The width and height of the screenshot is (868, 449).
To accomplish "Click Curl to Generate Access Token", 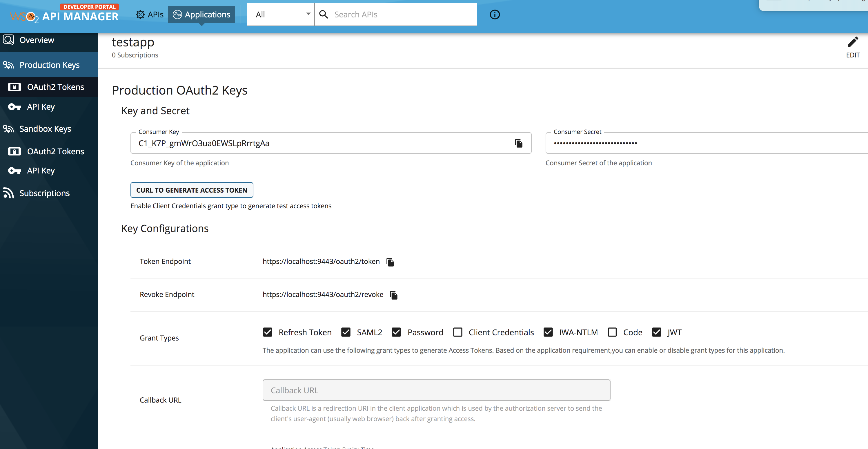I will (x=192, y=190).
